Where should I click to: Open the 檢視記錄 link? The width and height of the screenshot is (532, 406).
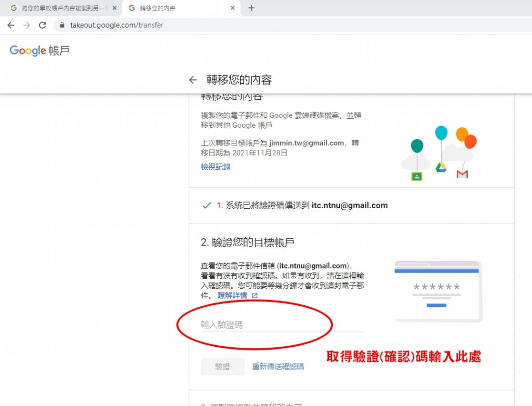tap(216, 167)
